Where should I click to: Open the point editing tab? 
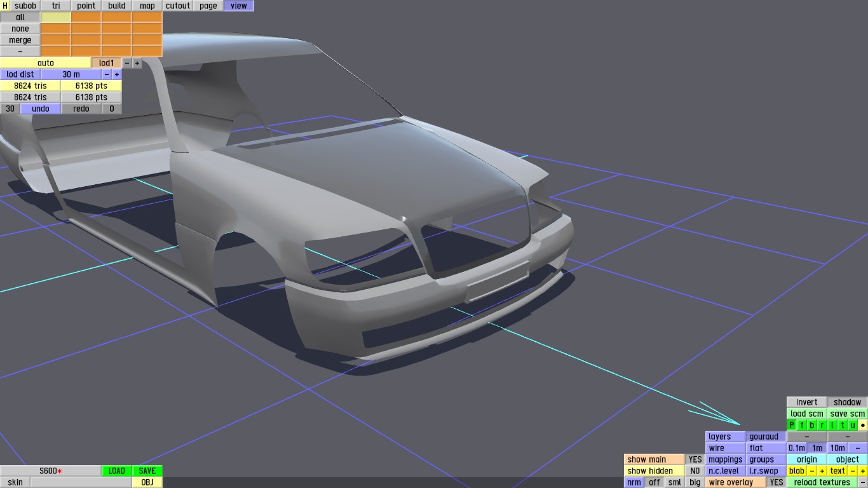(86, 6)
